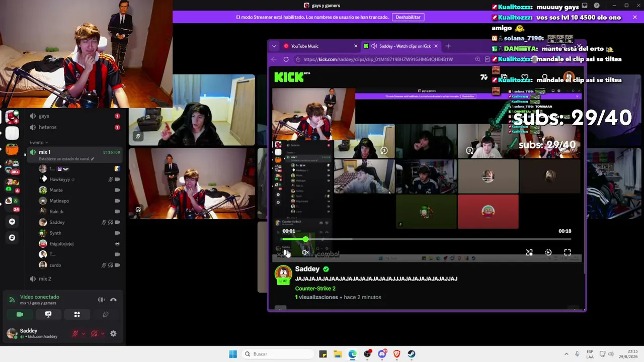Viewport: 644px width, 362px height.
Task: Click the browser address bar URL
Action: 378,59
